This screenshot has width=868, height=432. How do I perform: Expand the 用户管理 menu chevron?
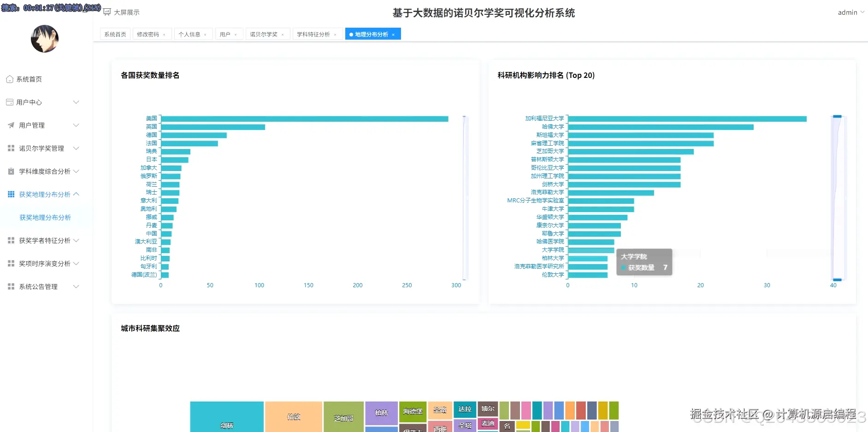click(76, 125)
